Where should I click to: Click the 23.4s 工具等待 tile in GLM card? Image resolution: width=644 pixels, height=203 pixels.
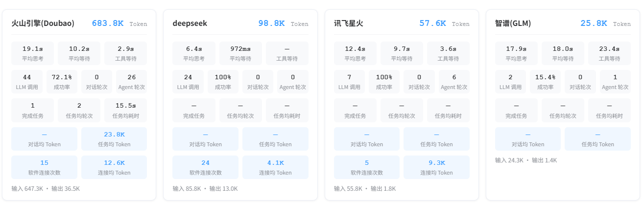click(609, 53)
